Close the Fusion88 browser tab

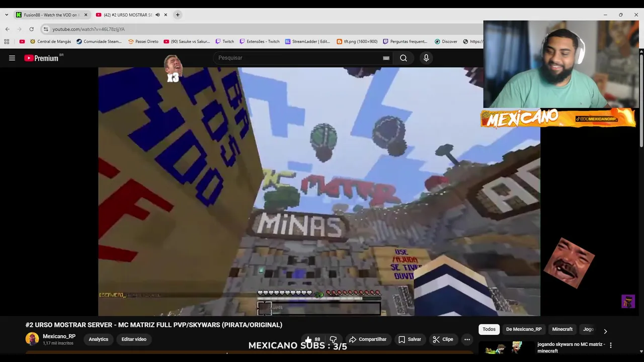click(86, 15)
